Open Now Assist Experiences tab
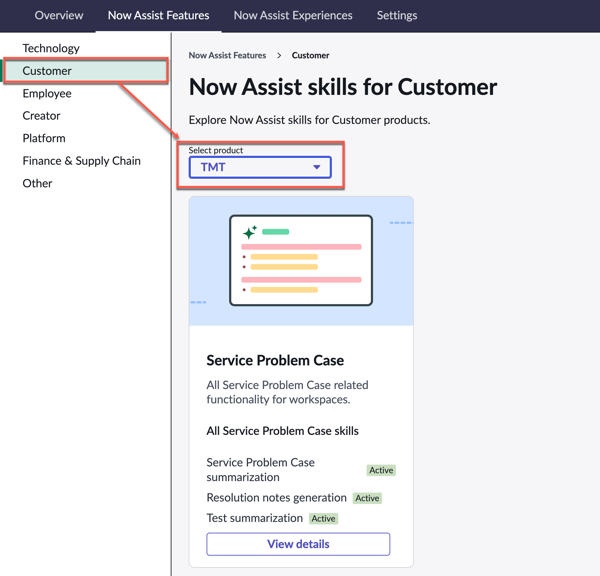Viewport: 600px width, 576px height. point(293,15)
